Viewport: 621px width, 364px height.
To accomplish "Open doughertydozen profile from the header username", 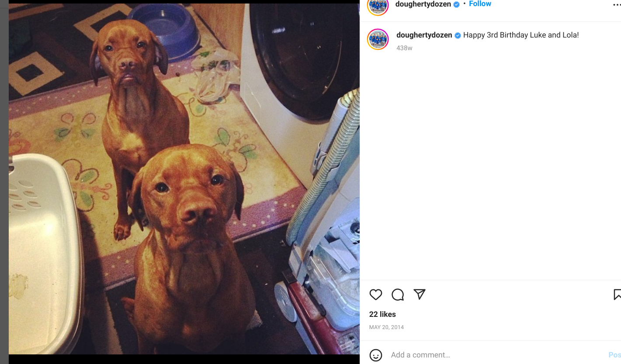I will (423, 4).
